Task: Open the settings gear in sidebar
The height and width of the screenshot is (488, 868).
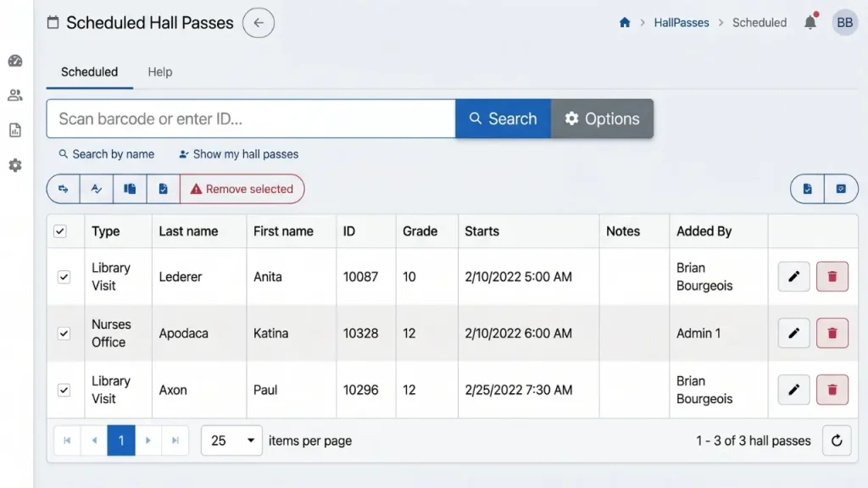Action: 15,165
